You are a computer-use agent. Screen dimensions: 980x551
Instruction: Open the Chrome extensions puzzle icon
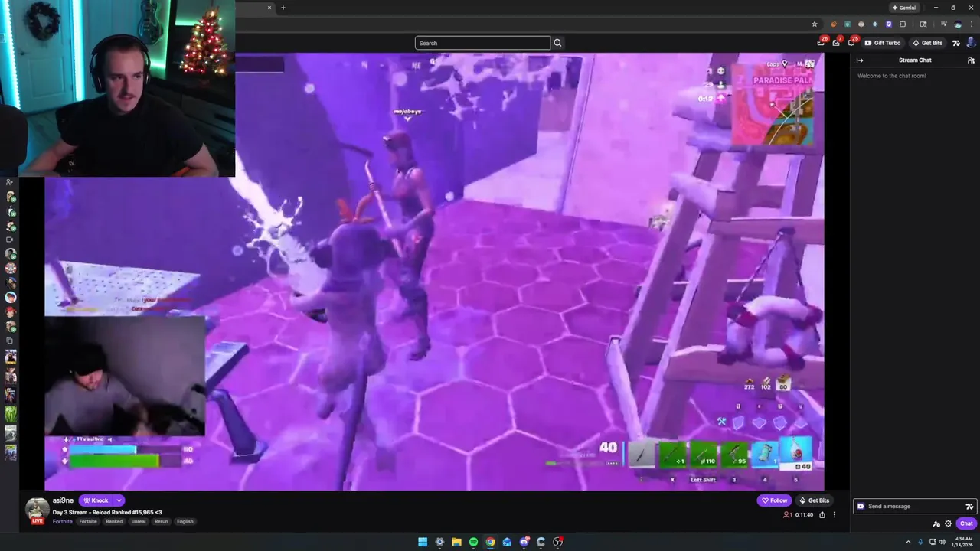coord(903,24)
